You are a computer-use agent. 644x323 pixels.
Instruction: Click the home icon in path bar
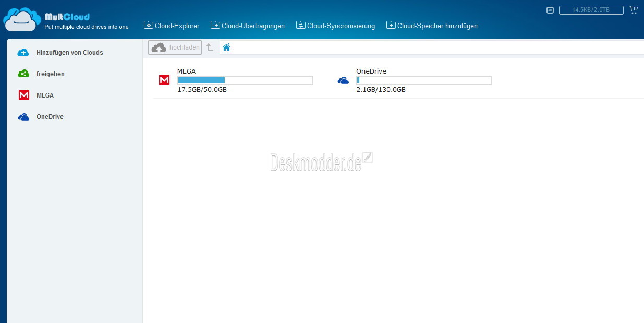226,47
